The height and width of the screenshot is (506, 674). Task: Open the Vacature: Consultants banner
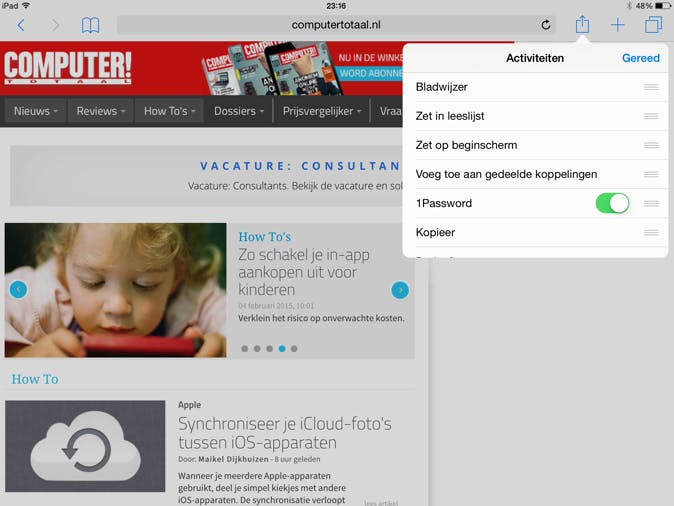pyautogui.click(x=207, y=176)
